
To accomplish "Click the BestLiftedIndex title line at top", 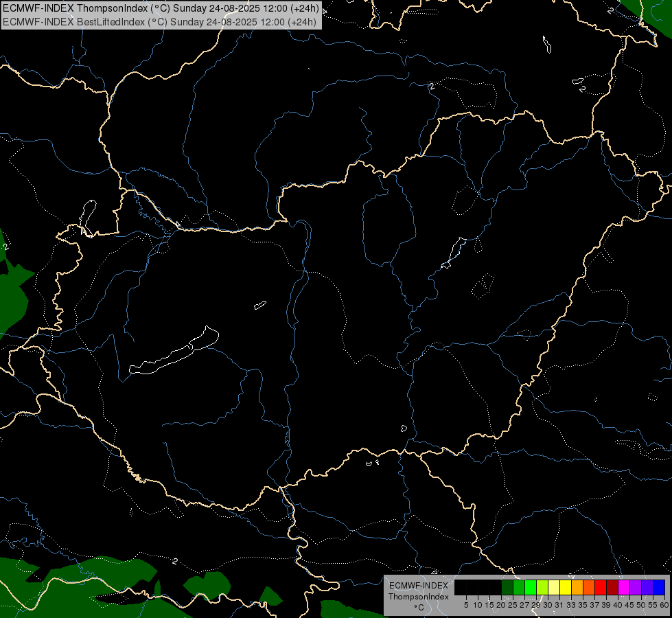I will [159, 21].
